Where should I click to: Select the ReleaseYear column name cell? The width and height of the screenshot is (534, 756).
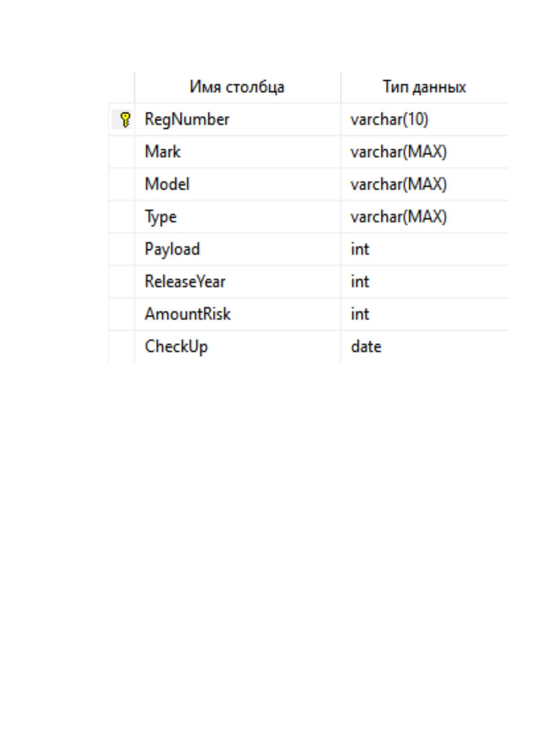point(238,281)
